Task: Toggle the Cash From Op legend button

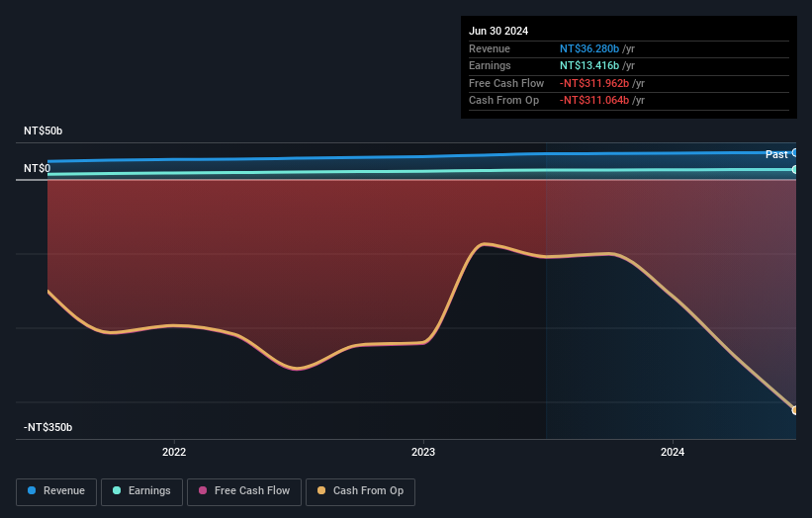Action: 360,491
